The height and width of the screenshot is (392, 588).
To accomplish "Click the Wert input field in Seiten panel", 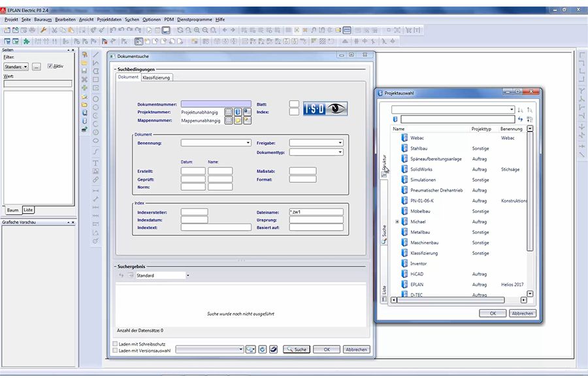I will (37, 84).
